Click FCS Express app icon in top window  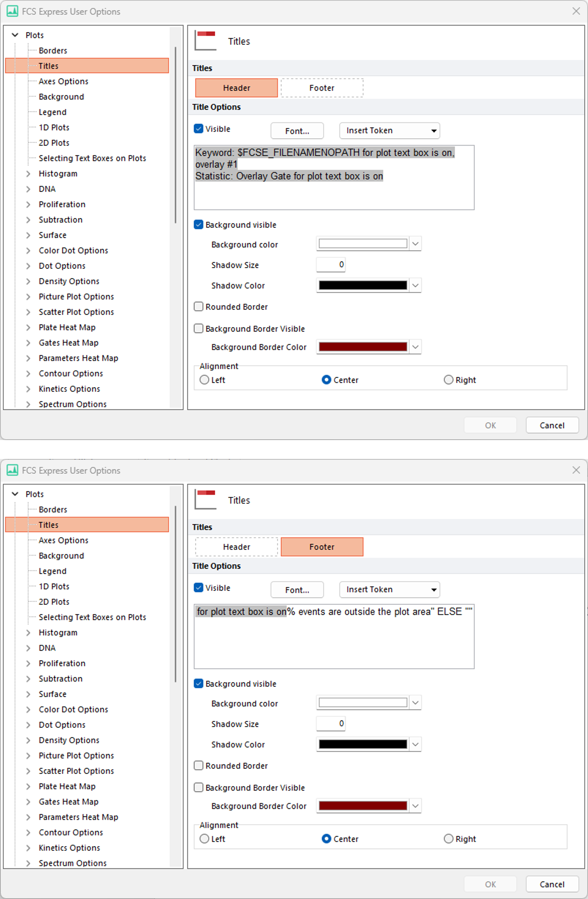[x=13, y=11]
